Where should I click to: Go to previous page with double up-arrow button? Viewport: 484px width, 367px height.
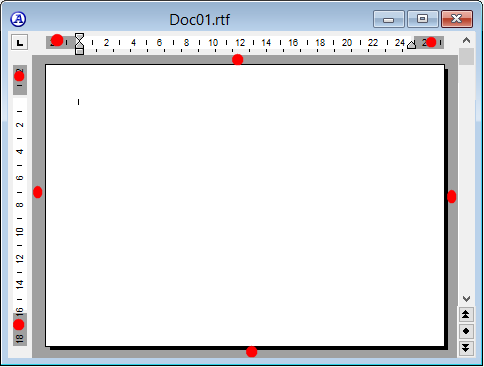(x=466, y=314)
